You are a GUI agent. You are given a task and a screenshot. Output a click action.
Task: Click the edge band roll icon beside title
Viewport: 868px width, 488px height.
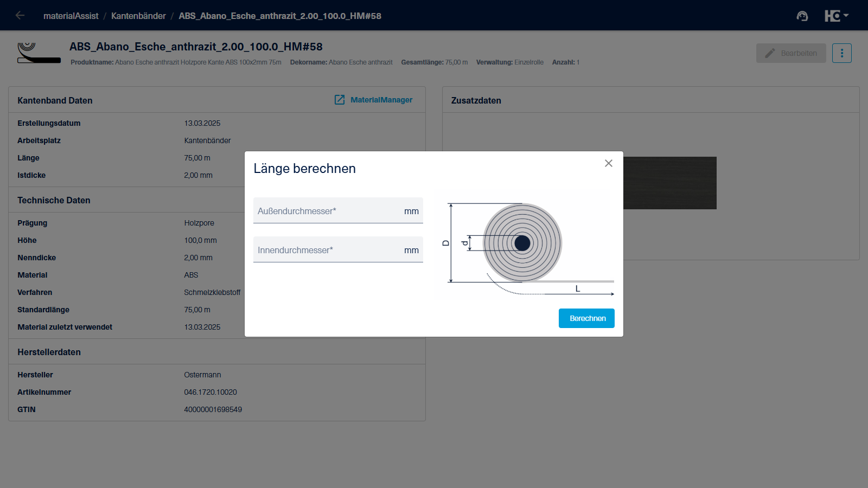tap(39, 53)
